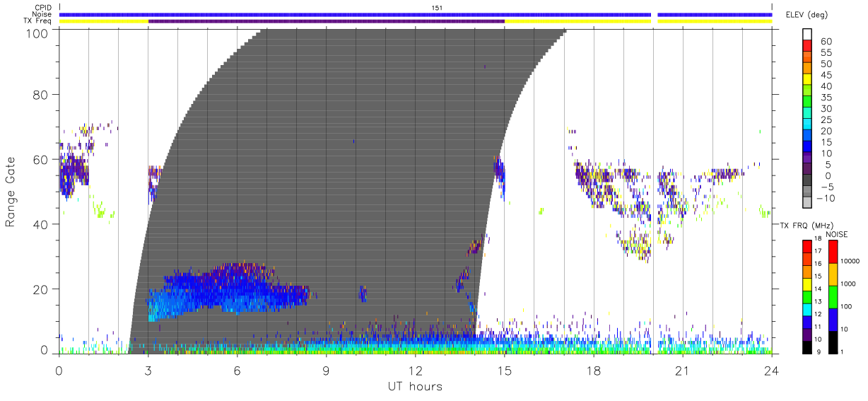Select white top segment of ELEV colorbar
The height and width of the screenshot is (401, 868).
pos(808,35)
